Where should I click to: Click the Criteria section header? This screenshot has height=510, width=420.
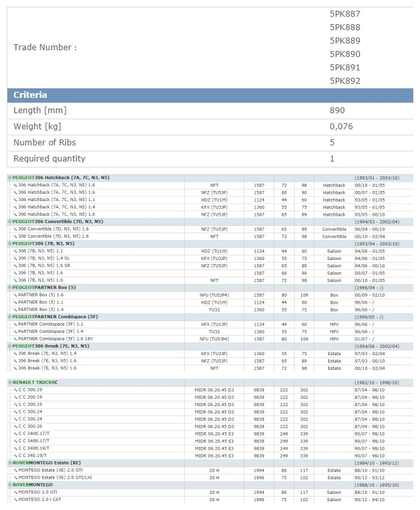tap(210, 95)
